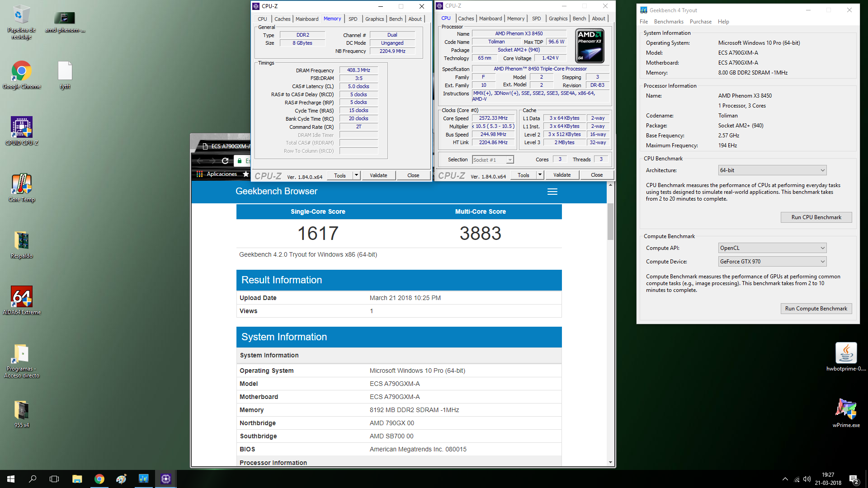Open the Google Chrome desktop shortcut
Image resolution: width=868 pixels, height=488 pixels.
[x=21, y=75]
